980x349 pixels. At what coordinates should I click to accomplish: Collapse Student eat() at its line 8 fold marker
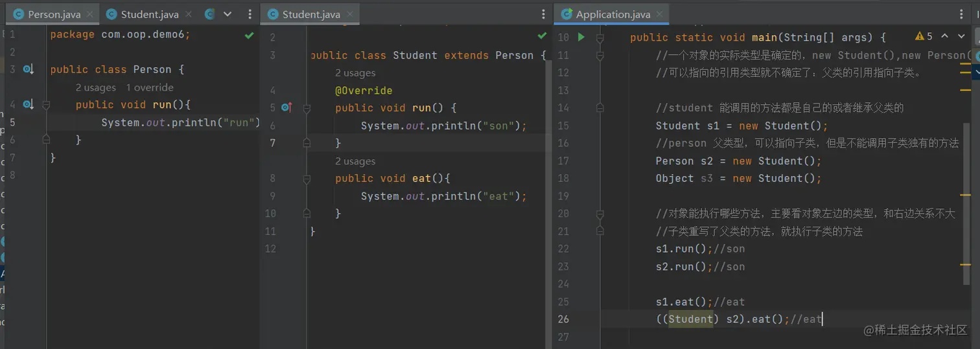[307, 178]
